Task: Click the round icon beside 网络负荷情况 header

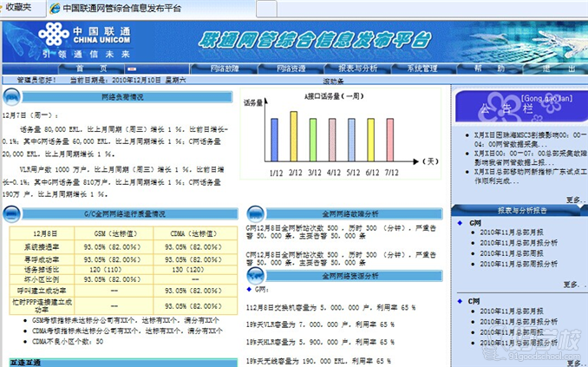Action: pyautogui.click(x=11, y=97)
